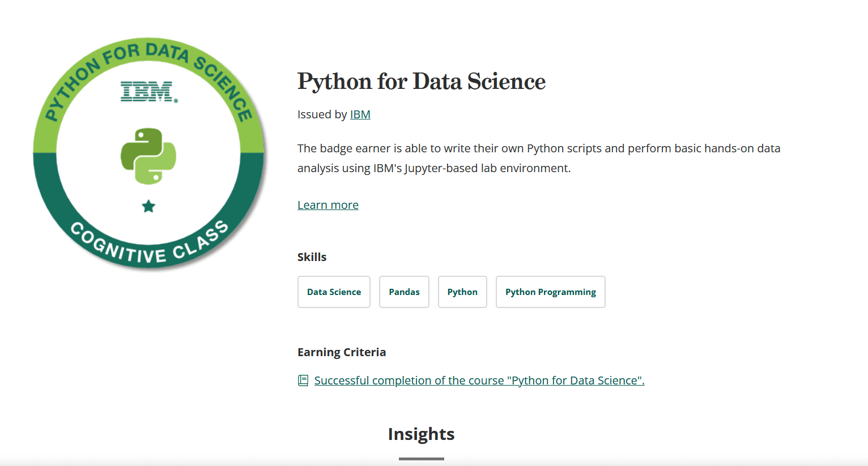Open the course completion link
This screenshot has height=466, width=868.
point(479,380)
